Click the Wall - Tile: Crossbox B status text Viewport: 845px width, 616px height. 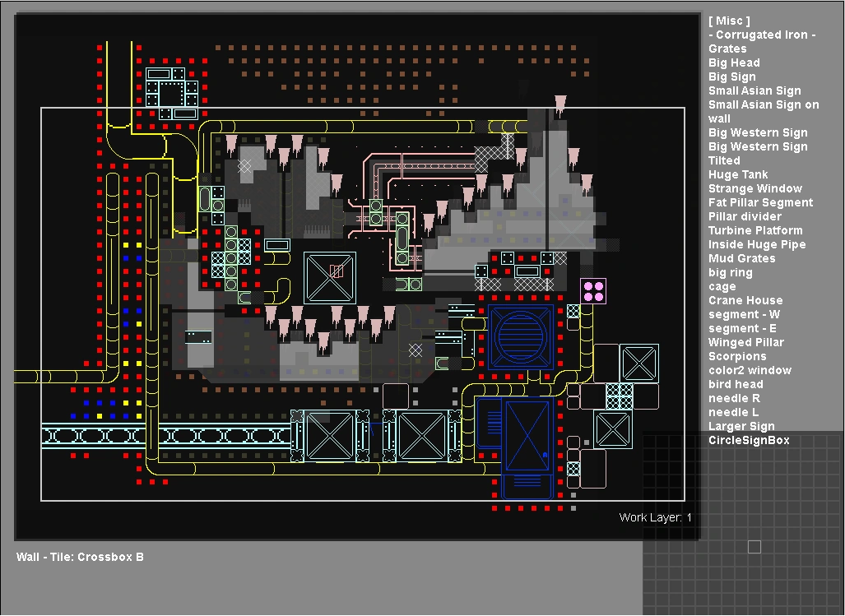point(80,557)
